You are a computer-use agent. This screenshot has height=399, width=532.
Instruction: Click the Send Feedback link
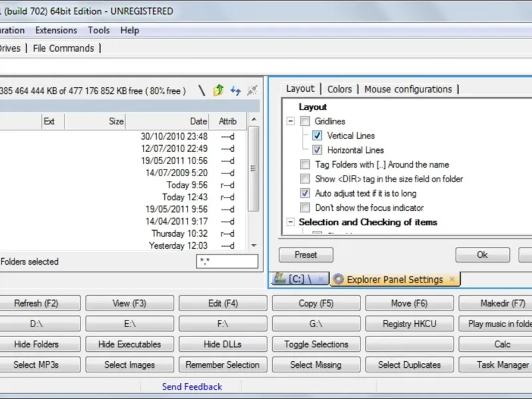click(192, 387)
